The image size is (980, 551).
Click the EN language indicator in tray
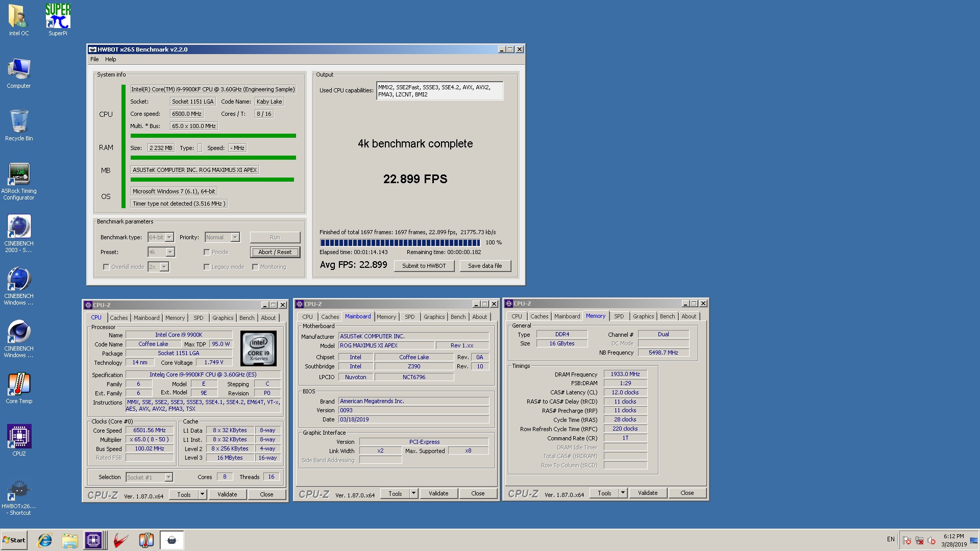(x=891, y=539)
